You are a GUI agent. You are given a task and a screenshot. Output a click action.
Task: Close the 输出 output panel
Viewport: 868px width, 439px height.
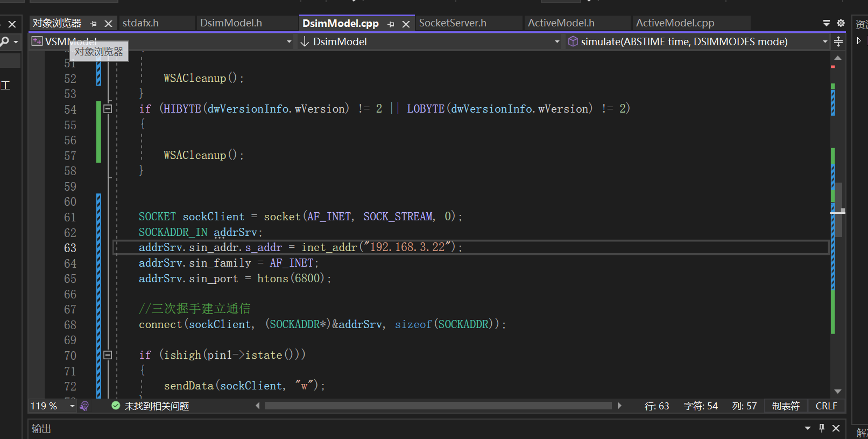pyautogui.click(x=836, y=428)
